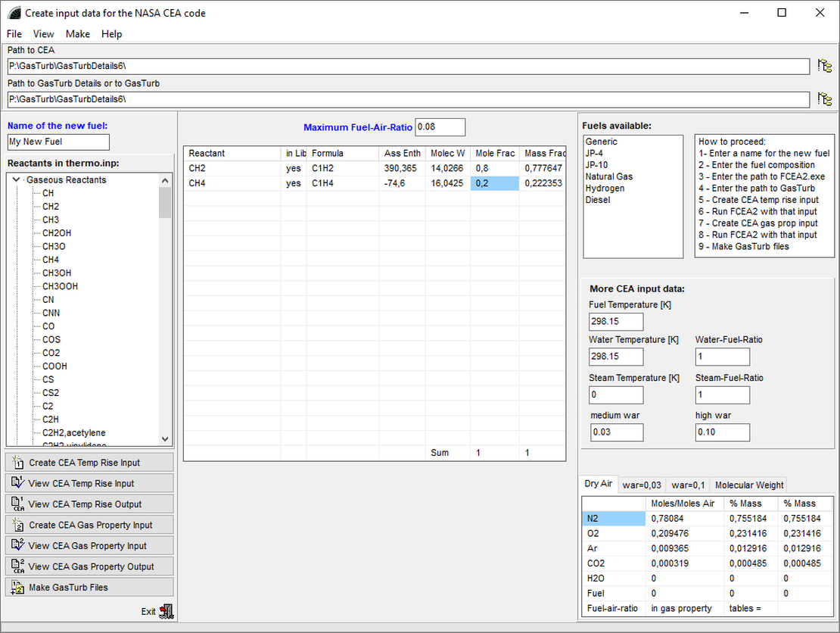
Task: Open the File menu
Action: pos(14,34)
